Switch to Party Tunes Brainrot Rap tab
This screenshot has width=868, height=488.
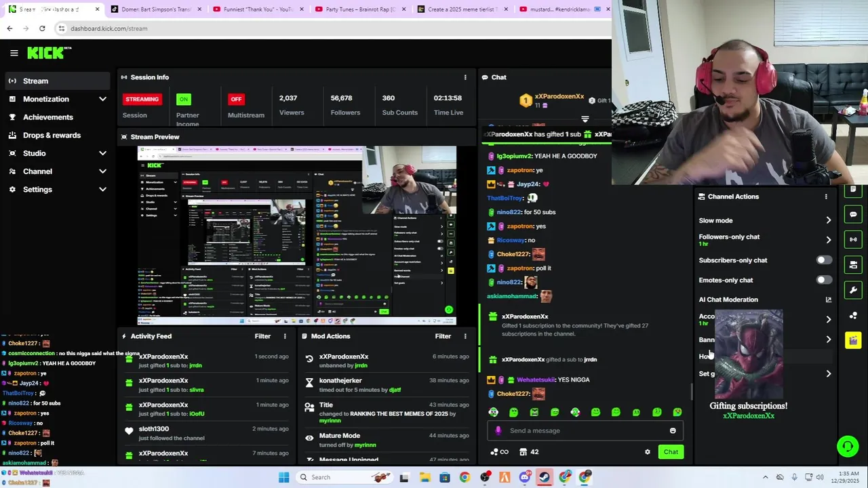click(x=359, y=9)
